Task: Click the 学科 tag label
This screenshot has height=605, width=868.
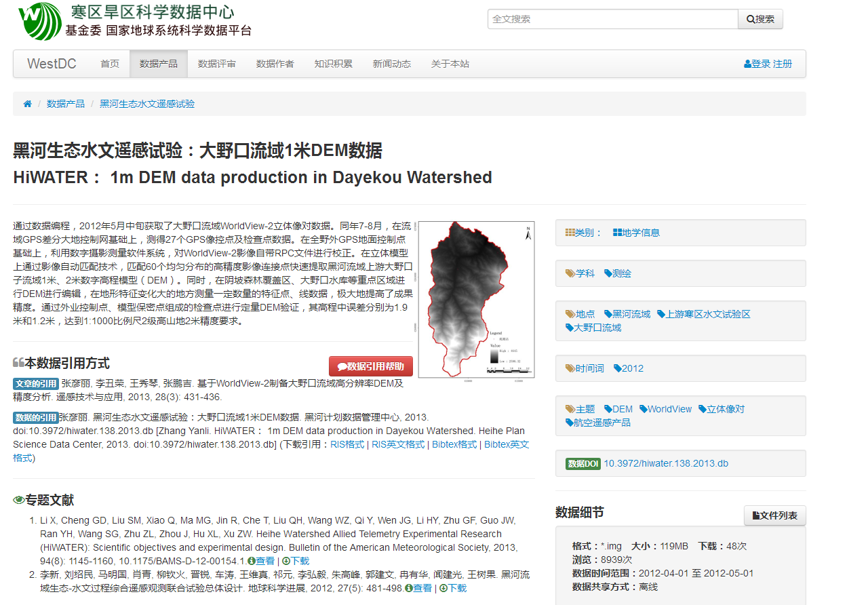Action: pos(580,273)
